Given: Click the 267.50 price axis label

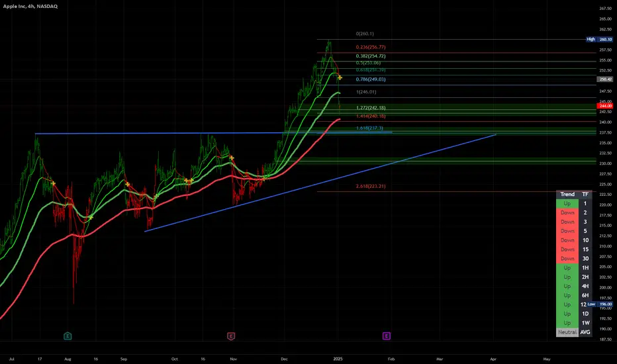Looking at the screenshot, I should [x=605, y=8].
